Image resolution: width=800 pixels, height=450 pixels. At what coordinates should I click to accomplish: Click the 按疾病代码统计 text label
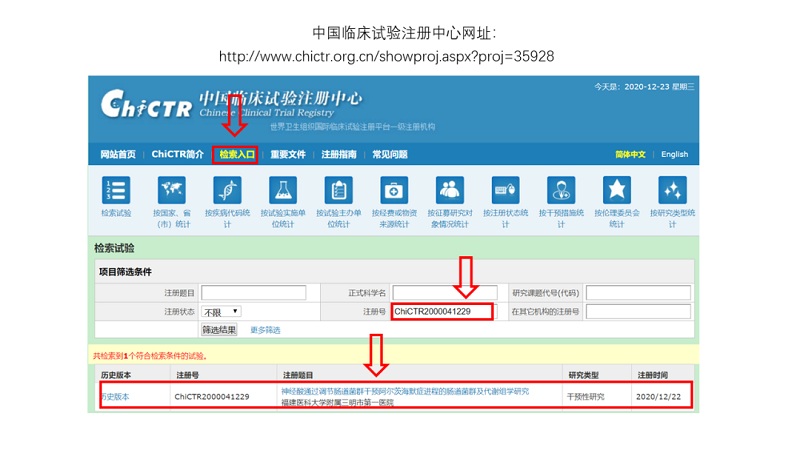(x=227, y=218)
